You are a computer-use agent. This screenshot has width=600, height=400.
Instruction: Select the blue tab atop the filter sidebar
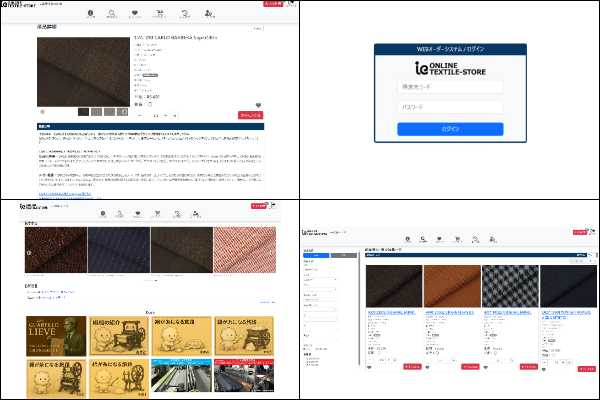(x=318, y=257)
